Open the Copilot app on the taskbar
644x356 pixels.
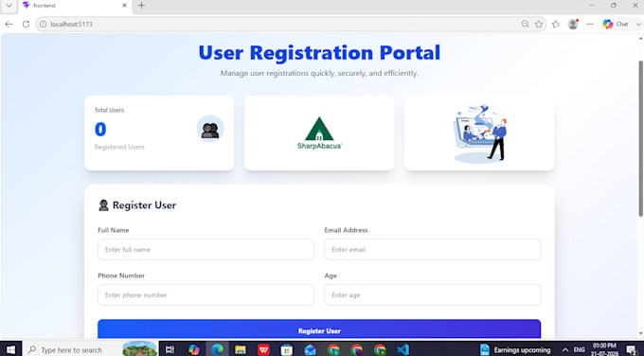[x=194, y=349]
